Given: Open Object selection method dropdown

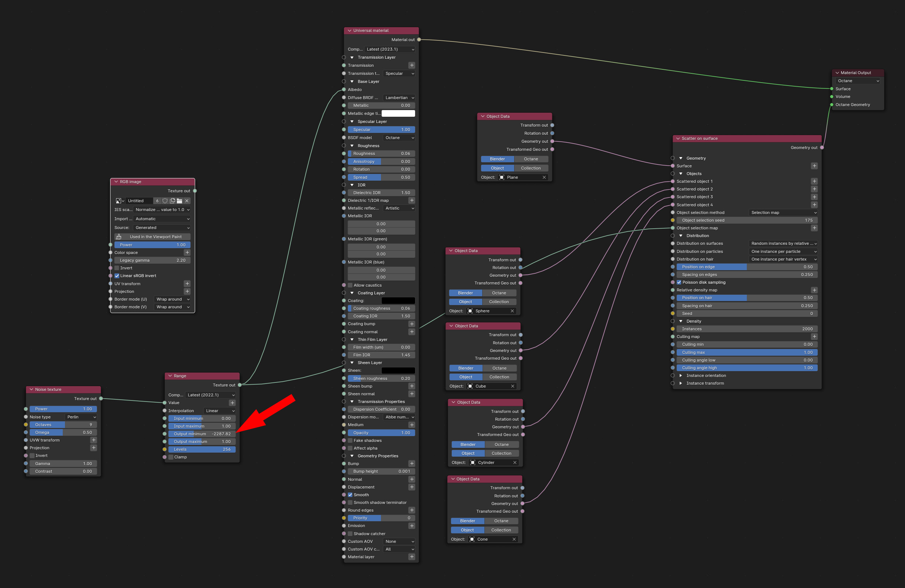Looking at the screenshot, I should tap(783, 213).
